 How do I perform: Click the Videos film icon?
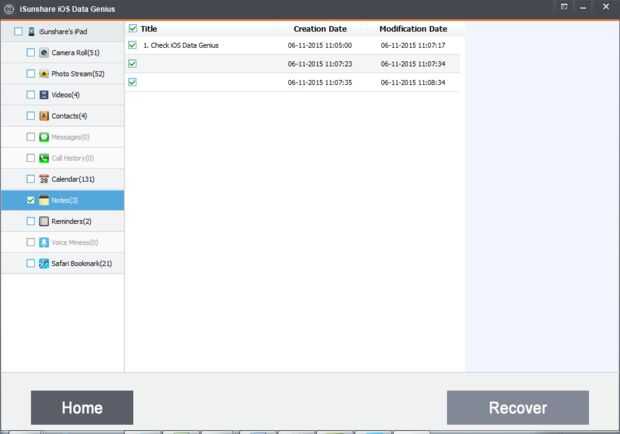coord(44,95)
